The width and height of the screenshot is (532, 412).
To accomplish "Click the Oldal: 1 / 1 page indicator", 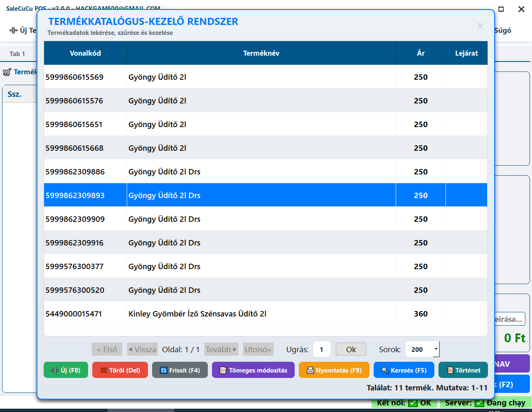I will pos(181,349).
